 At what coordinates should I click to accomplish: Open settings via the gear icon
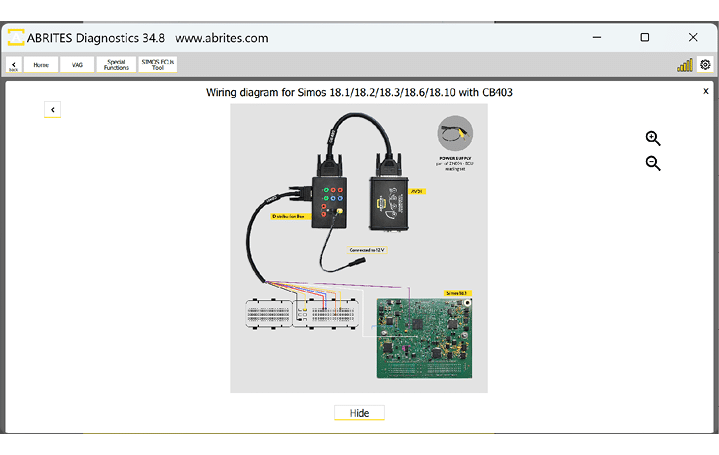pos(706,65)
